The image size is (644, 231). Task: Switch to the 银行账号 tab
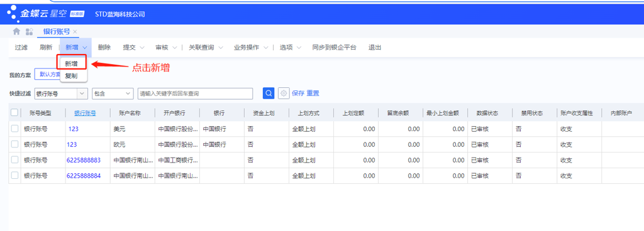(x=57, y=31)
